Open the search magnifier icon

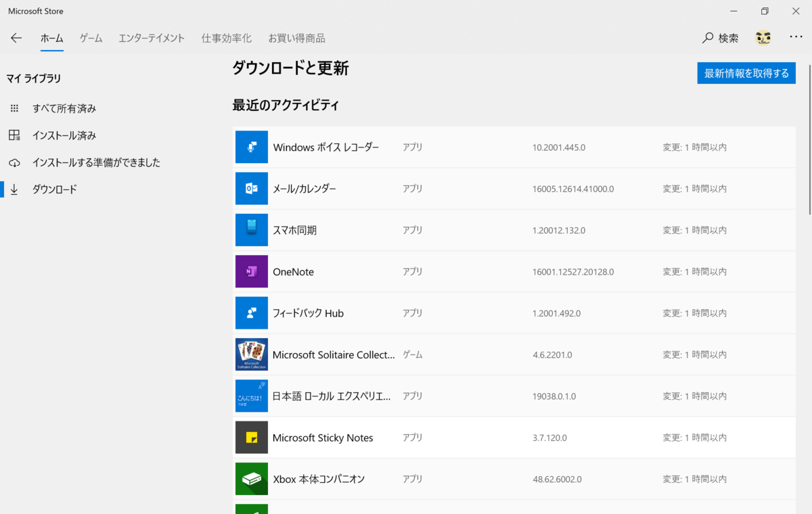point(708,38)
